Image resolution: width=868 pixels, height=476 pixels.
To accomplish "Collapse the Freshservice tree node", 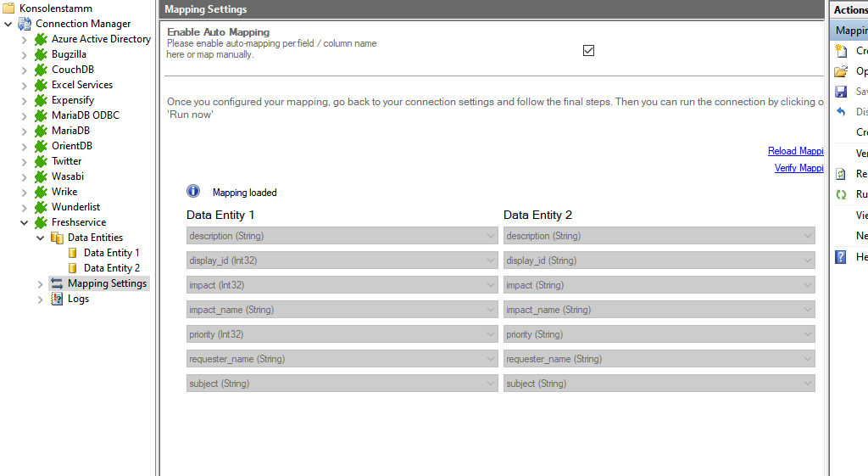I will click(24, 222).
